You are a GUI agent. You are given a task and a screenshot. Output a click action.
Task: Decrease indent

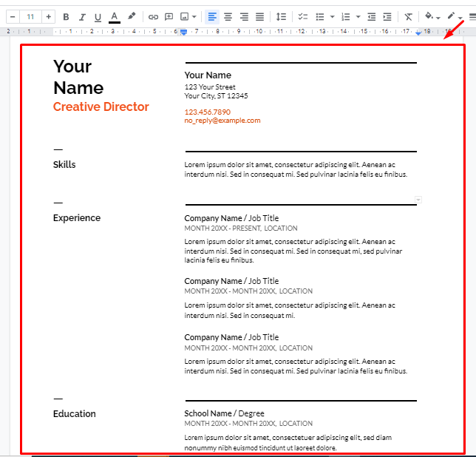point(371,17)
